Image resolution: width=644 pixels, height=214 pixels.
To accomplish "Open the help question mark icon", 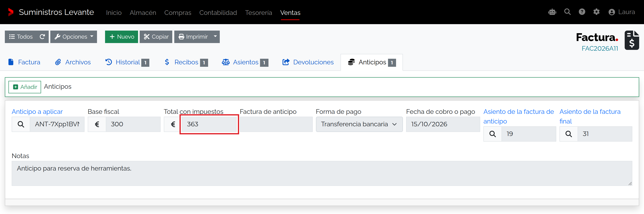I will [582, 12].
